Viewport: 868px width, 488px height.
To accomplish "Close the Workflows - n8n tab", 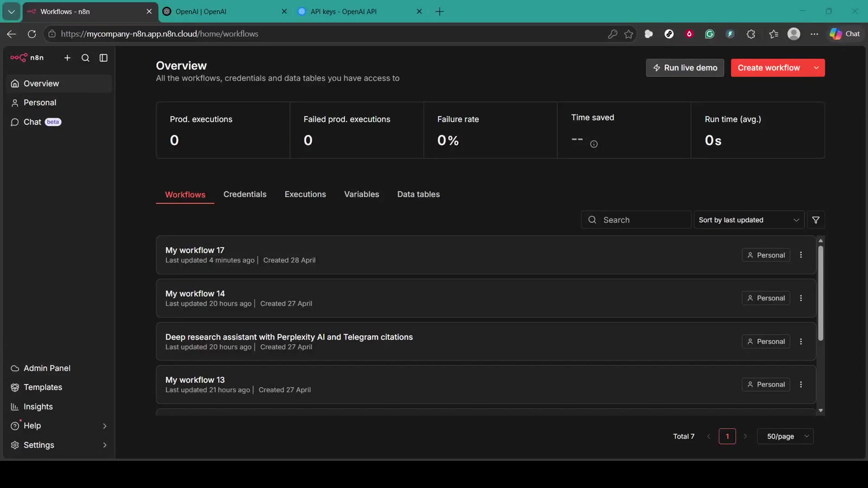I will point(149,11).
